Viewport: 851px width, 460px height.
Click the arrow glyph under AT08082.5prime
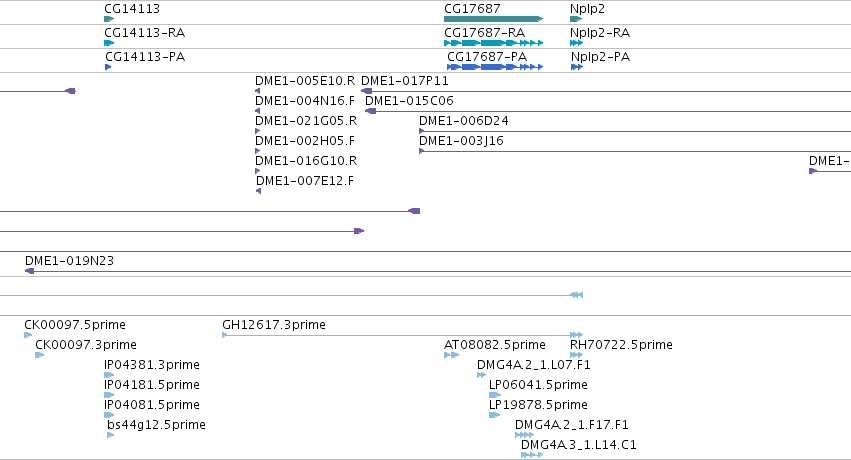(x=452, y=355)
